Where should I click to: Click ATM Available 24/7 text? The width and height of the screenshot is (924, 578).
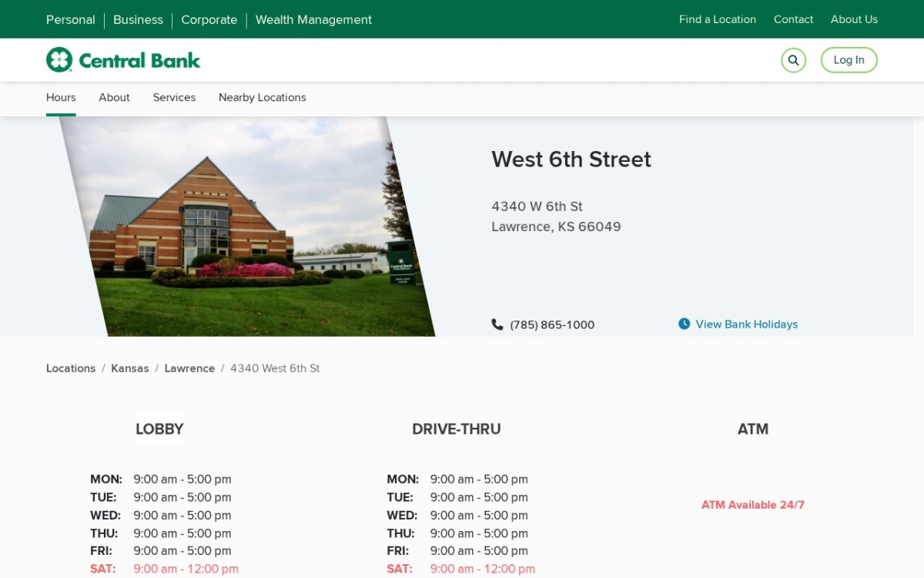coord(753,505)
